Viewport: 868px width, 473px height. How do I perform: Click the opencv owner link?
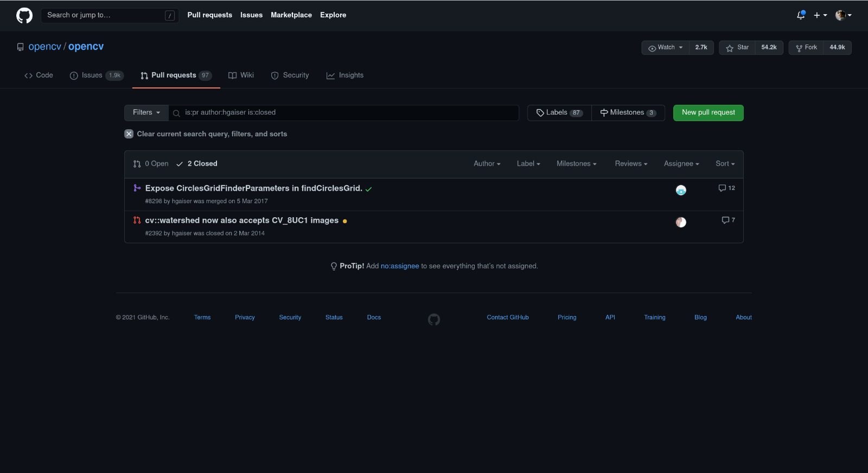point(44,47)
